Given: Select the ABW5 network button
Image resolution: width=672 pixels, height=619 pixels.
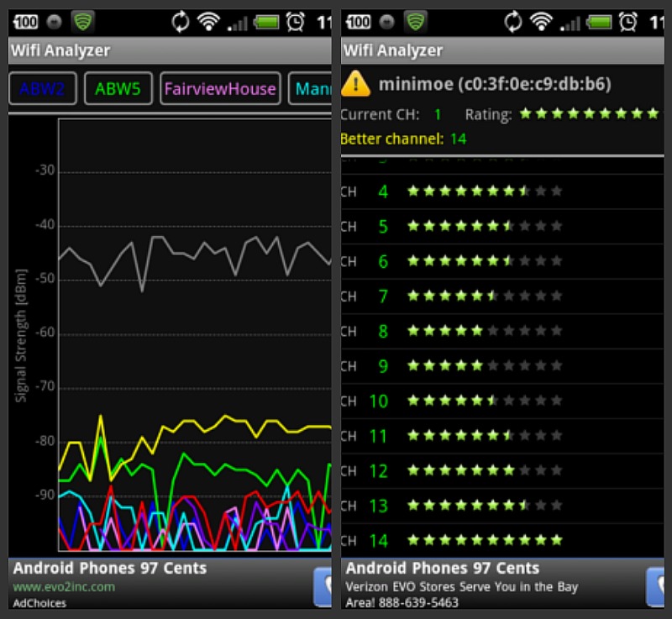Looking at the screenshot, I should coord(118,89).
